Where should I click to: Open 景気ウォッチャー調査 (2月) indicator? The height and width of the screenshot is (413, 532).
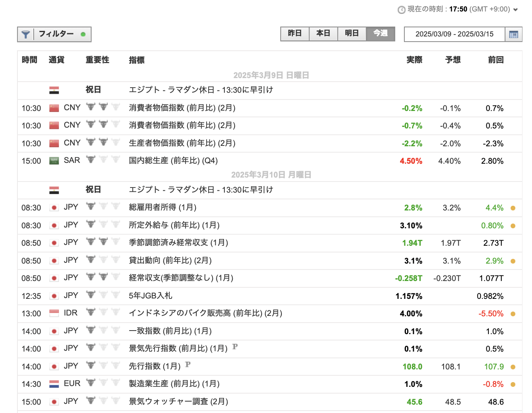178,402
